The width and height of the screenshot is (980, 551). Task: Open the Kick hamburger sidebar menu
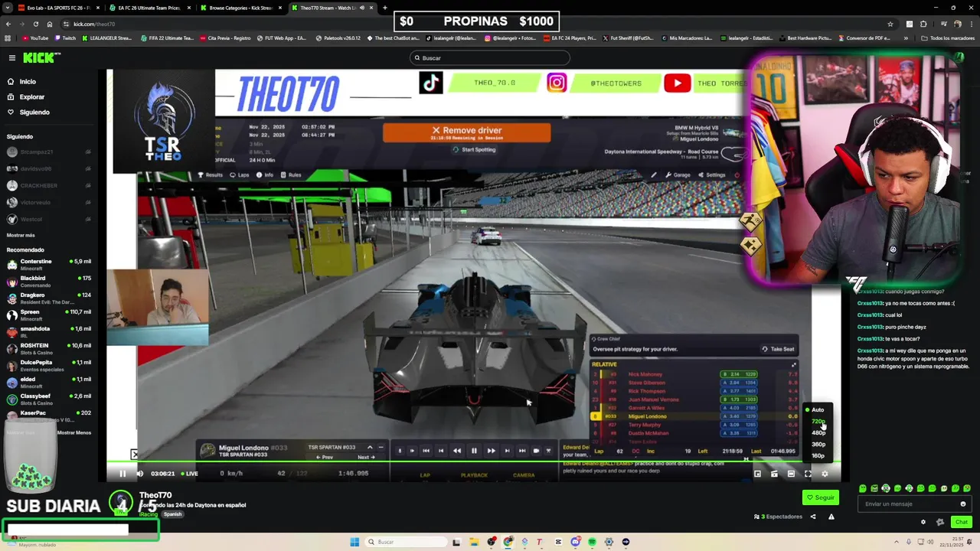11,57
